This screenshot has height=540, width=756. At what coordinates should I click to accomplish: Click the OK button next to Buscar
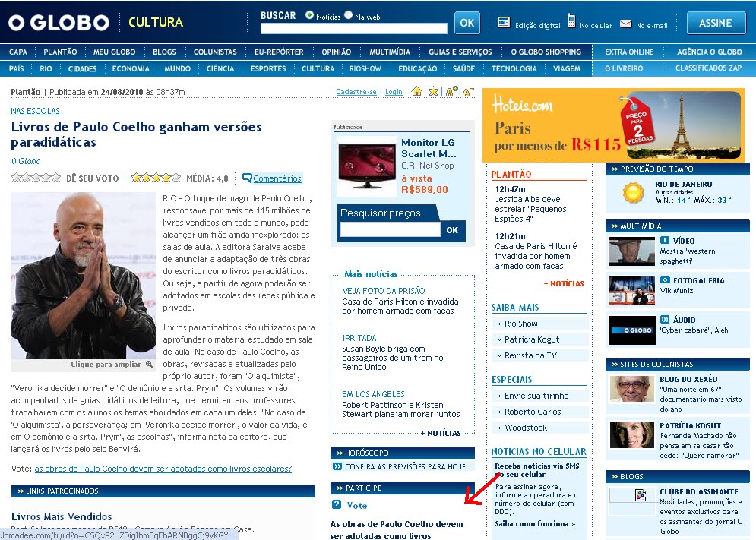[467, 23]
